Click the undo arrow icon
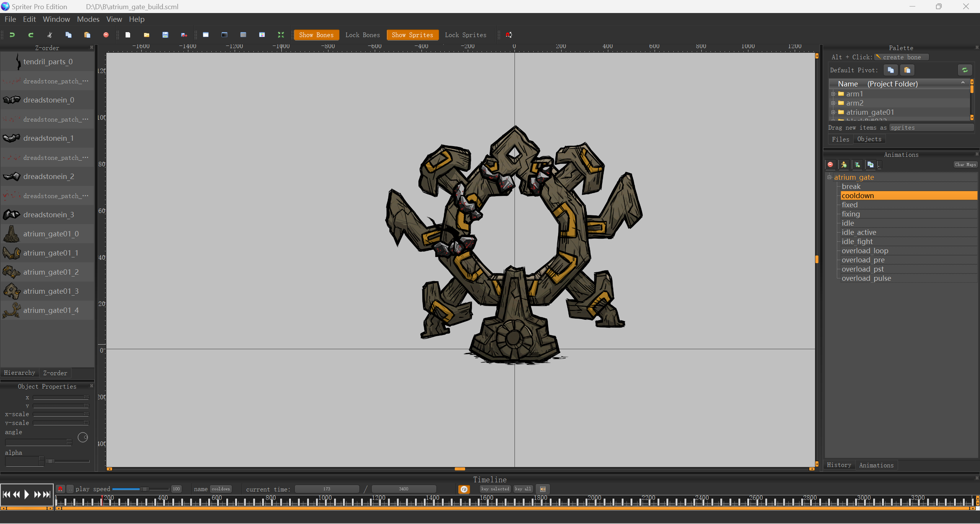The width and height of the screenshot is (980, 524). (12, 35)
